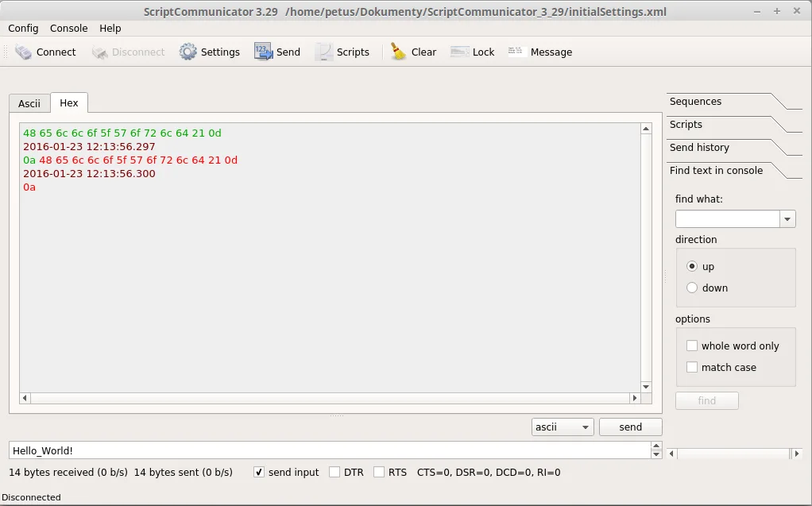Select the Hex console tab
The image size is (812, 506).
(69, 102)
